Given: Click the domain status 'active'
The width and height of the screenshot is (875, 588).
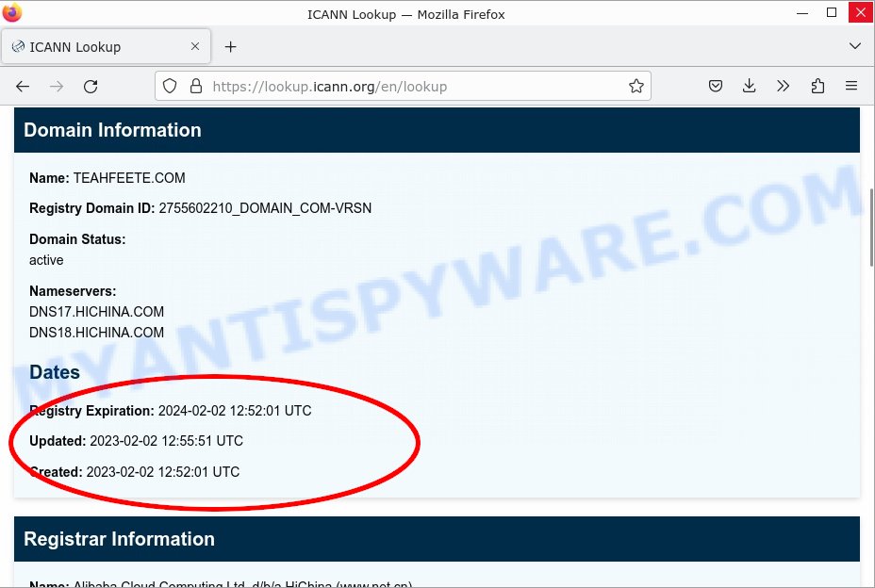Looking at the screenshot, I should (46, 260).
